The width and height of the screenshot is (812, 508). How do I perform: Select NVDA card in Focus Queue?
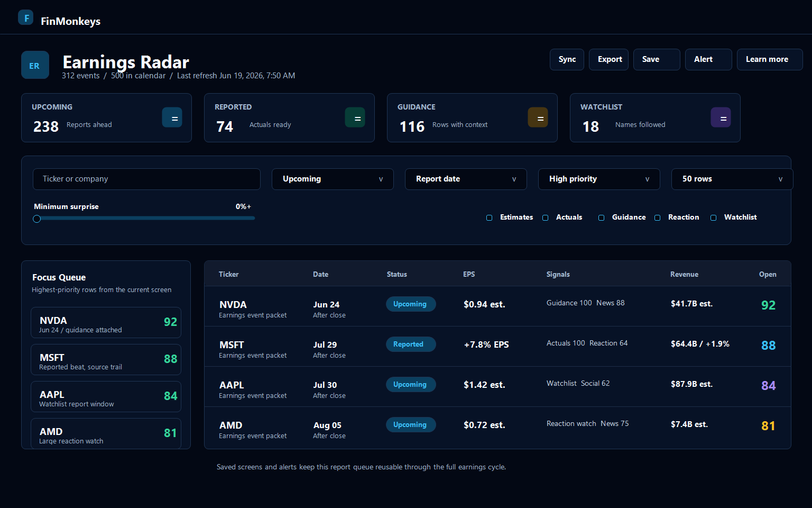point(106,323)
